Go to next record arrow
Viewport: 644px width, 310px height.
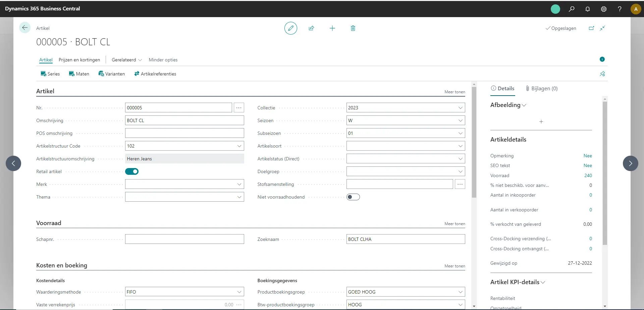[630, 163]
